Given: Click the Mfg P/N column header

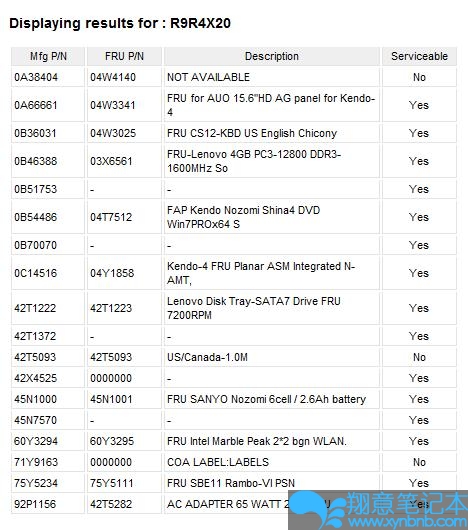Looking at the screenshot, I should pyautogui.click(x=48, y=56).
